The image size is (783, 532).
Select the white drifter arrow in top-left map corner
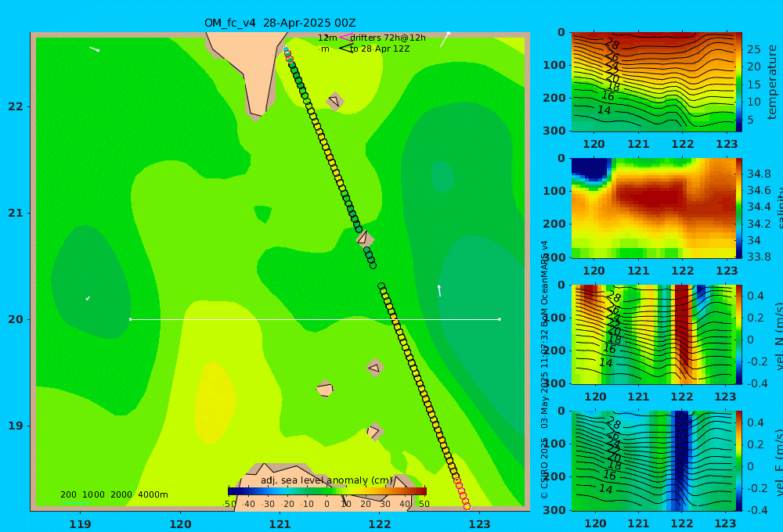click(94, 49)
